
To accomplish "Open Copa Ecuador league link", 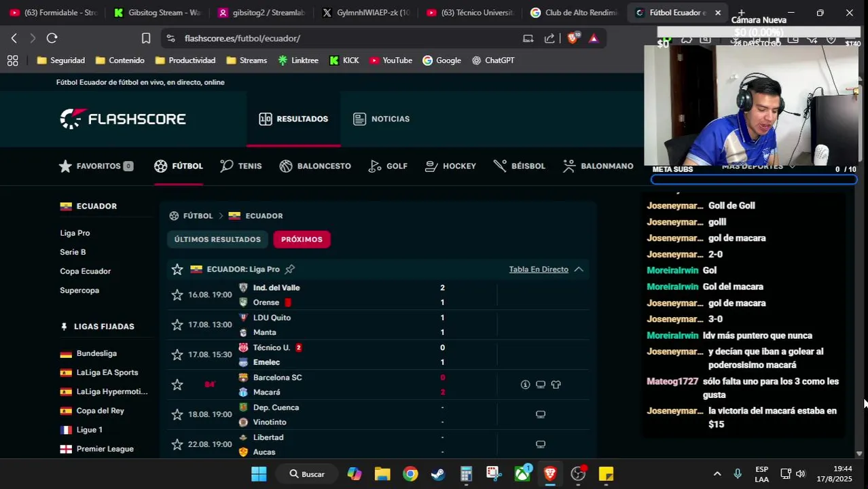I will click(85, 271).
